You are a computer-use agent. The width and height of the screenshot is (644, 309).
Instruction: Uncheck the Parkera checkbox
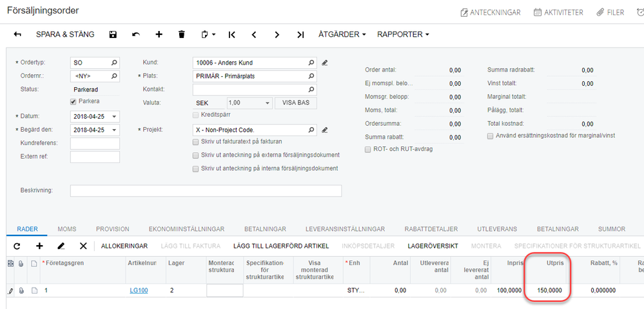[x=73, y=101]
